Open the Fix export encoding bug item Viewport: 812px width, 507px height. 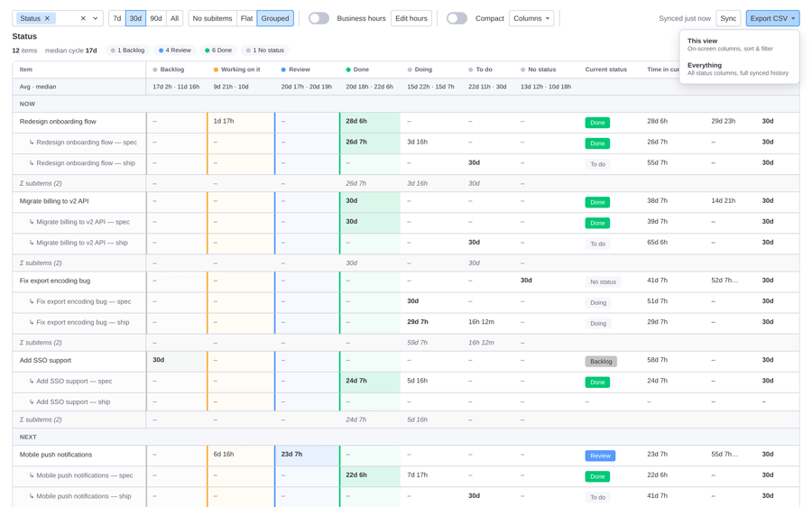pos(55,281)
